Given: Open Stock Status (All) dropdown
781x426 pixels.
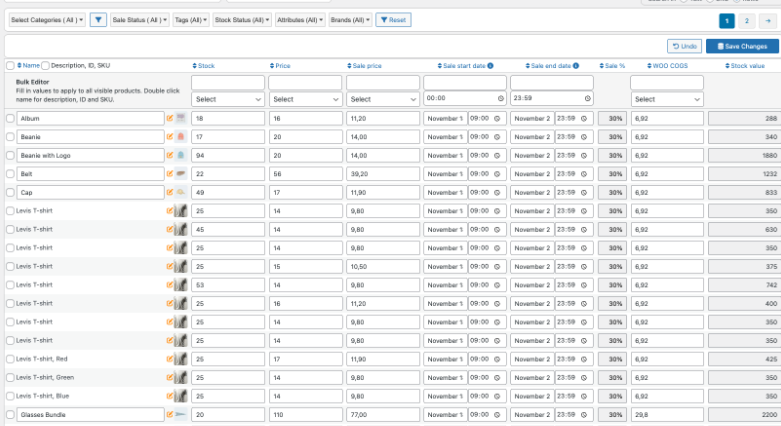Looking at the screenshot, I should coord(242,20).
